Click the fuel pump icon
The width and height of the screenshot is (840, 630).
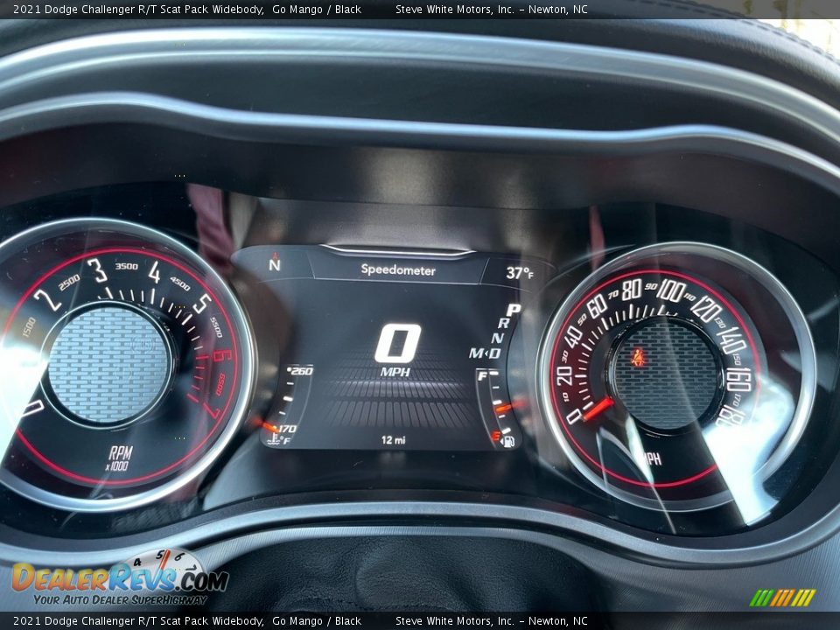[509, 441]
